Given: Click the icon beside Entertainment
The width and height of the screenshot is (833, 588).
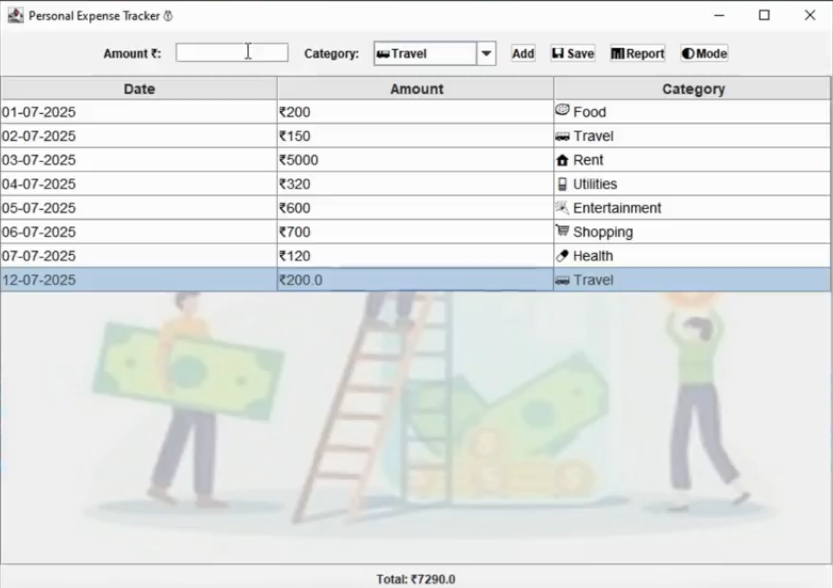Looking at the screenshot, I should [x=562, y=208].
